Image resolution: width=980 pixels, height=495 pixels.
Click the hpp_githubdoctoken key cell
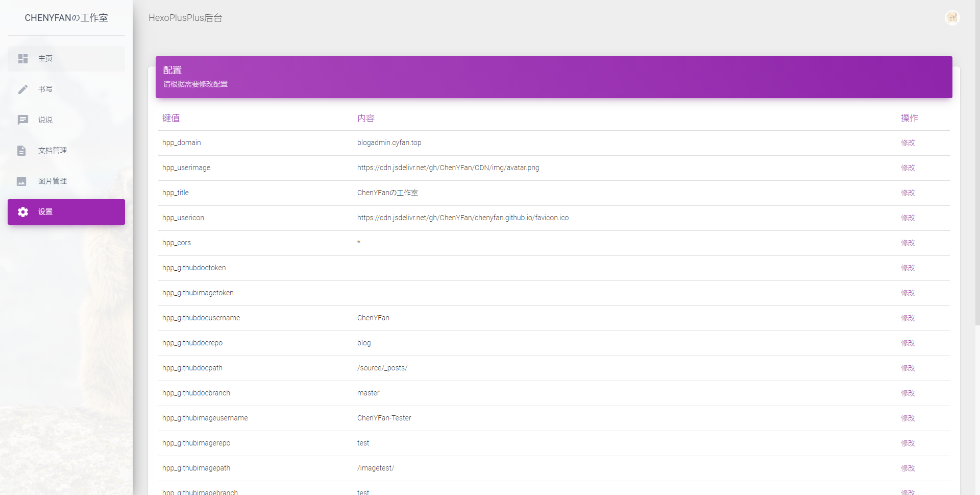tap(194, 268)
